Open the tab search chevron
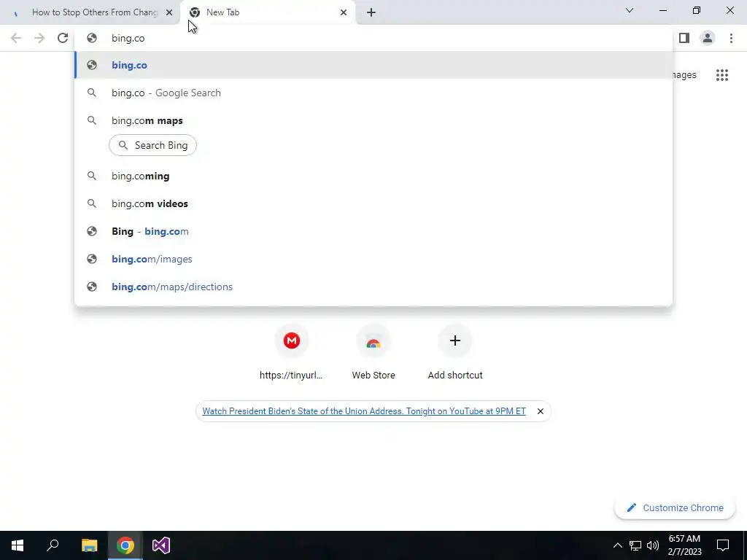747x560 pixels. 630,10
